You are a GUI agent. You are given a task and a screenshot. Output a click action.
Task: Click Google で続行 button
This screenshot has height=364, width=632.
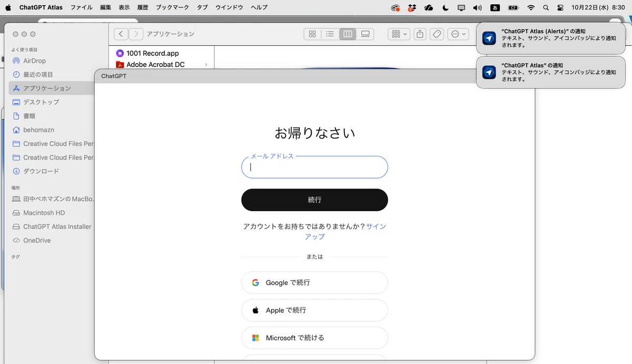coord(314,282)
